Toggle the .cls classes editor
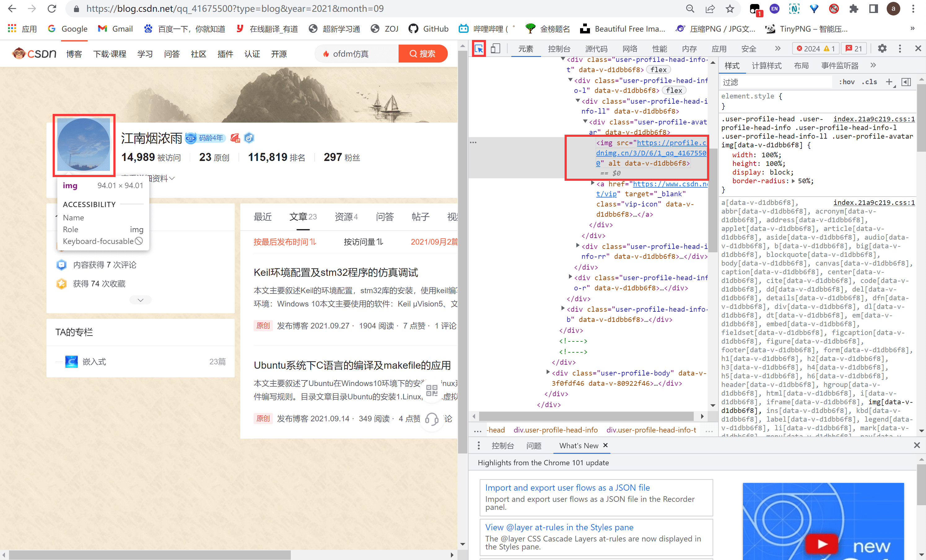The image size is (926, 560). [869, 82]
